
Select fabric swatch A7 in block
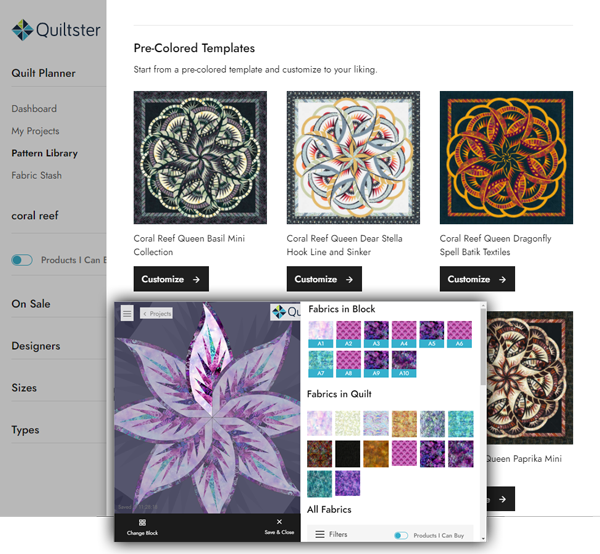[321, 364]
